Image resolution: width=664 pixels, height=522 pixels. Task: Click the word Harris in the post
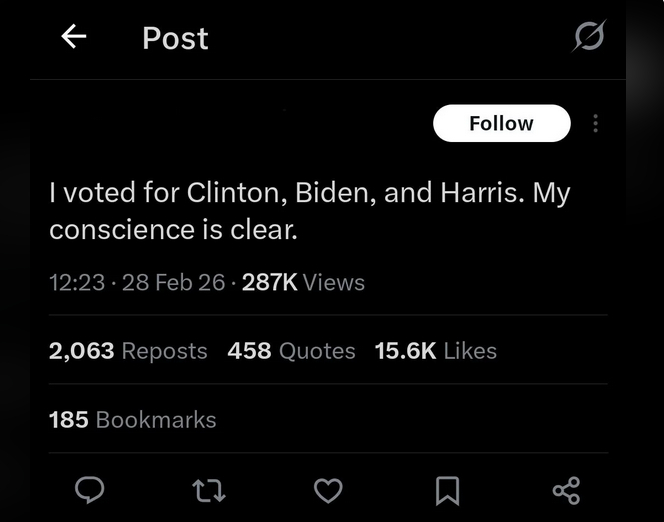click(479, 193)
